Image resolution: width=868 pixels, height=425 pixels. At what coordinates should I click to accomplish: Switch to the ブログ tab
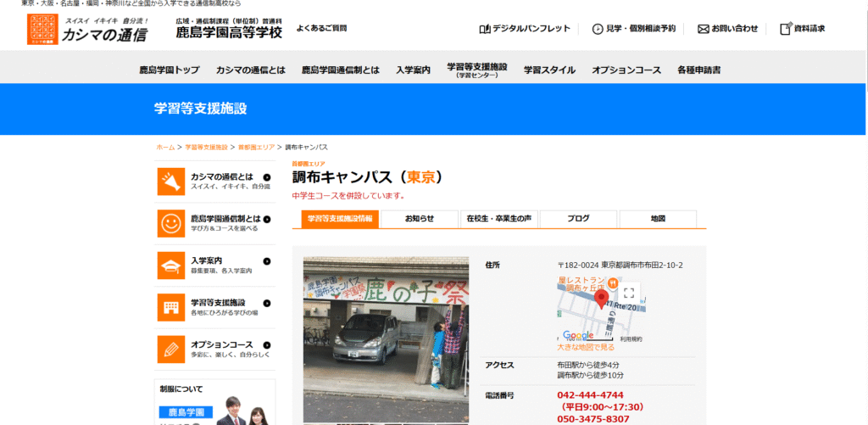pos(578,219)
